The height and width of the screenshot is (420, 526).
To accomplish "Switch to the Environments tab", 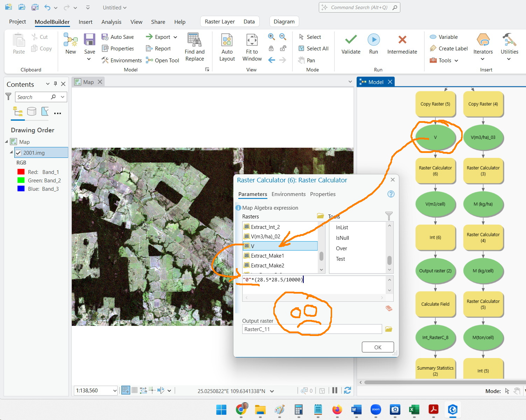I will point(288,194).
